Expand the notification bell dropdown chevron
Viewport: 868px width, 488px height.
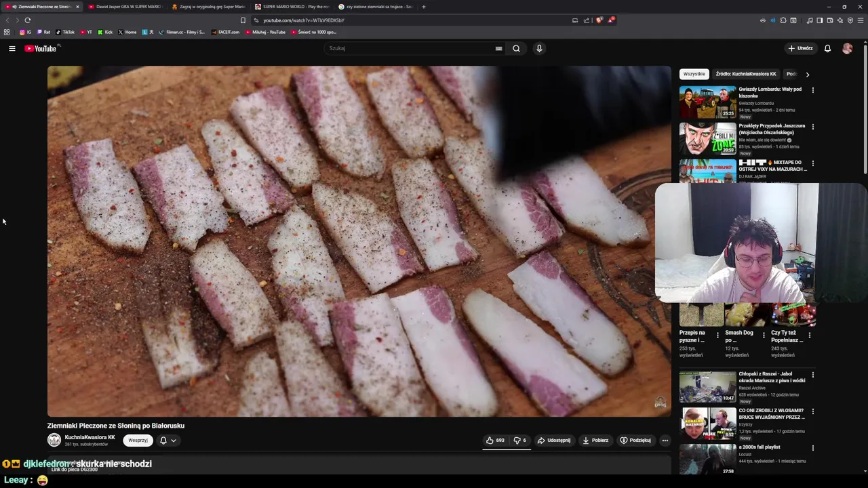(x=174, y=441)
